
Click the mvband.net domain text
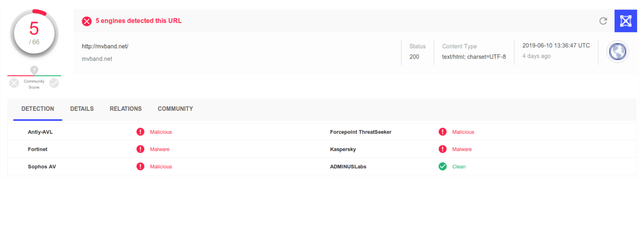click(97, 59)
